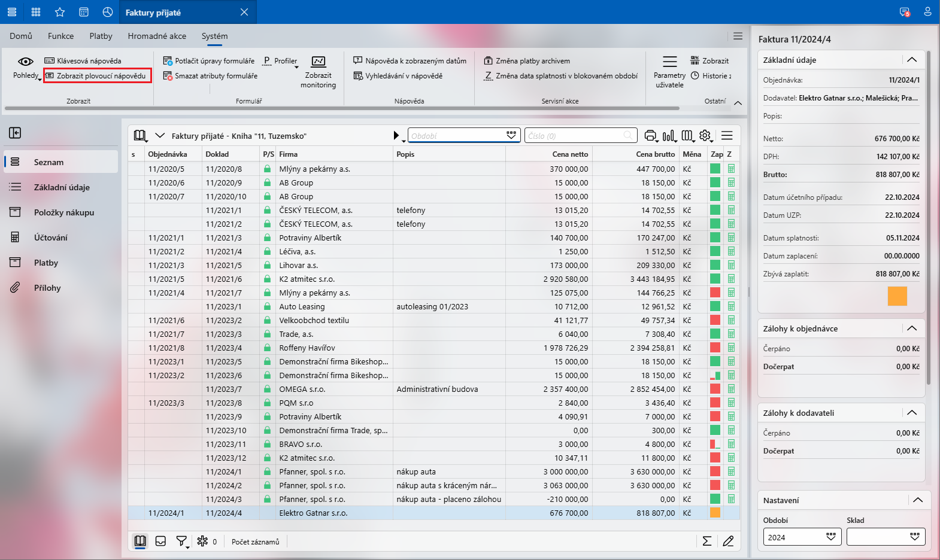Click the asterisk selection icon in the bottom bar

[202, 541]
